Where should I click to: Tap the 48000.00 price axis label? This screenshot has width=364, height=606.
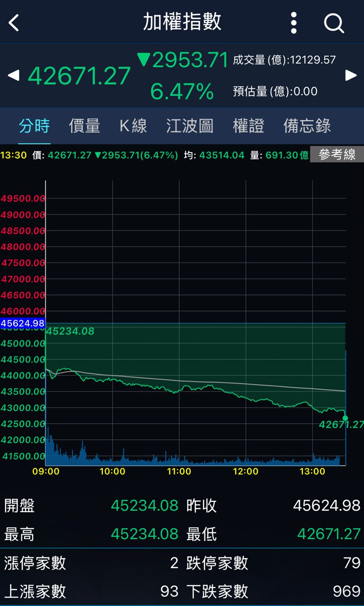[x=23, y=247]
